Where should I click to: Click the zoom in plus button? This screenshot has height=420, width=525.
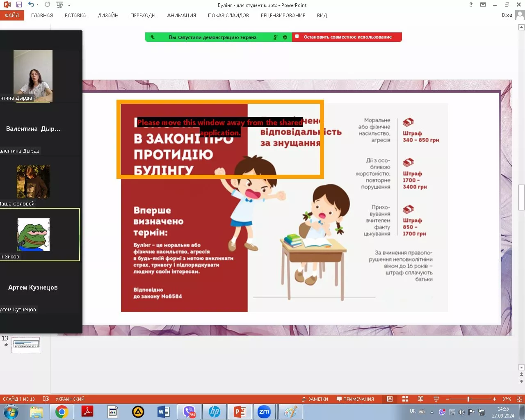point(495,399)
